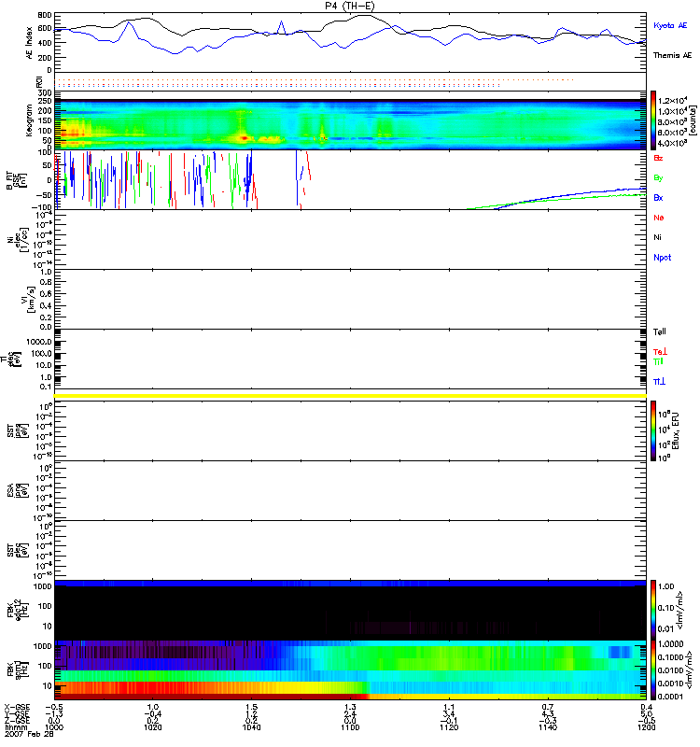
Task: Select the blue Npot legend label
Action: coord(661,256)
